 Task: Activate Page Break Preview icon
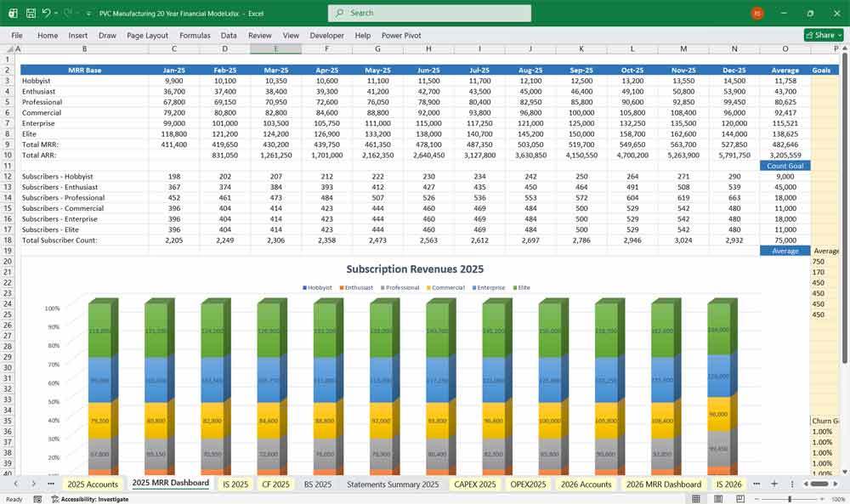[x=740, y=497]
